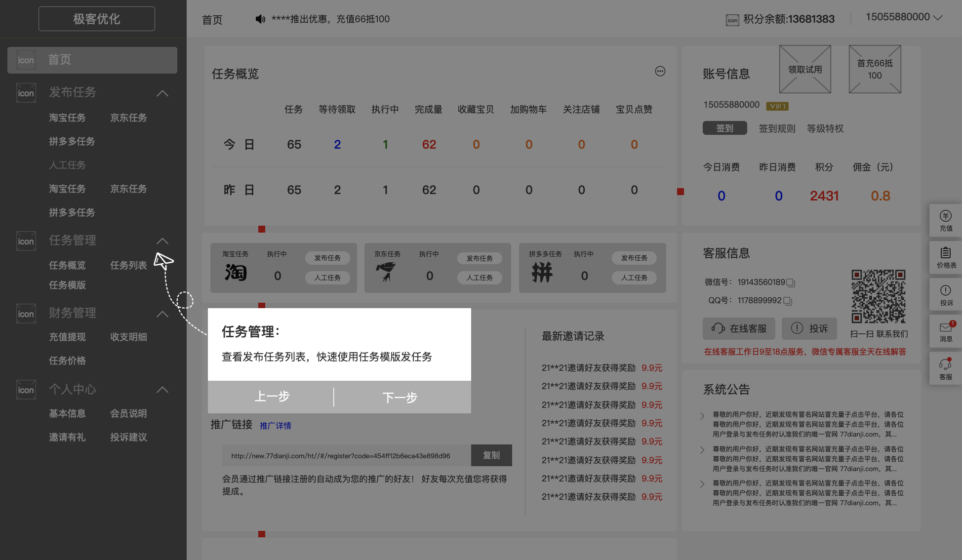The width and height of the screenshot is (962, 560).
Task: Click the 投诉 button in 客服信息
Action: (809, 328)
